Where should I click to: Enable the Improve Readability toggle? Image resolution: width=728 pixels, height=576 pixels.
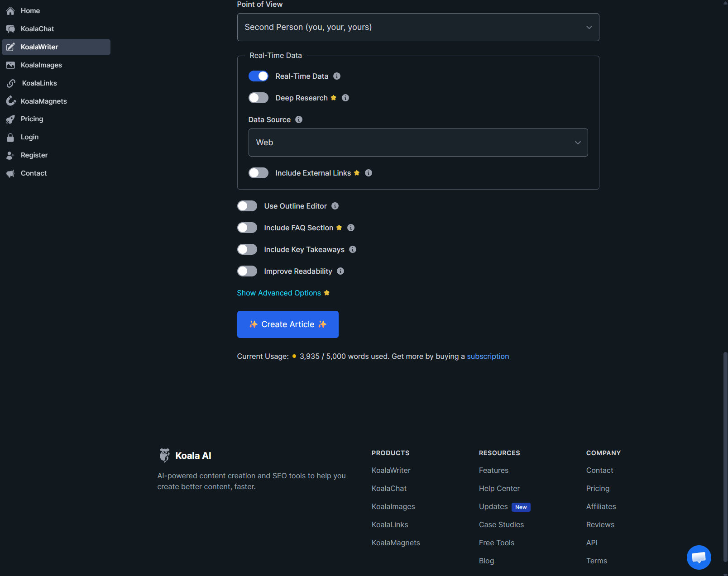[247, 271]
